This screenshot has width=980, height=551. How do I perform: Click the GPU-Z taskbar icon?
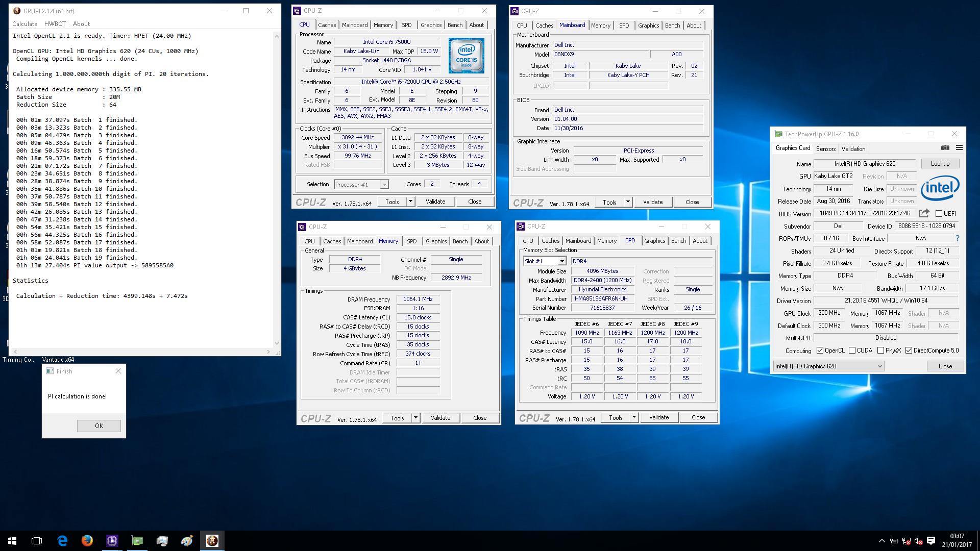click(137, 541)
